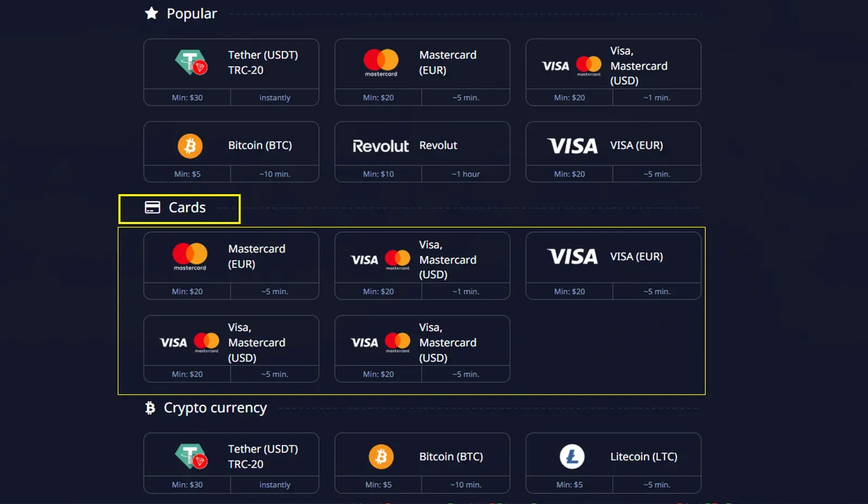868x504 pixels.
Task: Click the Mastercard (EUR) logo in the Cards section
Action: tap(190, 256)
